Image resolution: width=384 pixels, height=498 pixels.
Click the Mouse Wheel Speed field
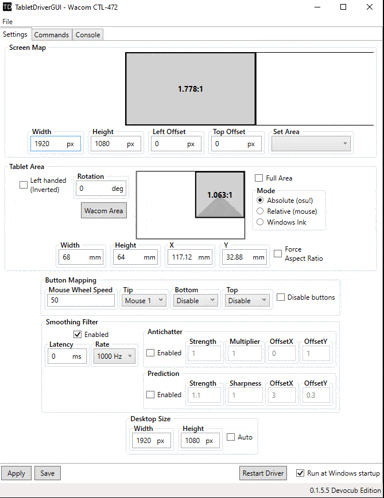coord(81,300)
